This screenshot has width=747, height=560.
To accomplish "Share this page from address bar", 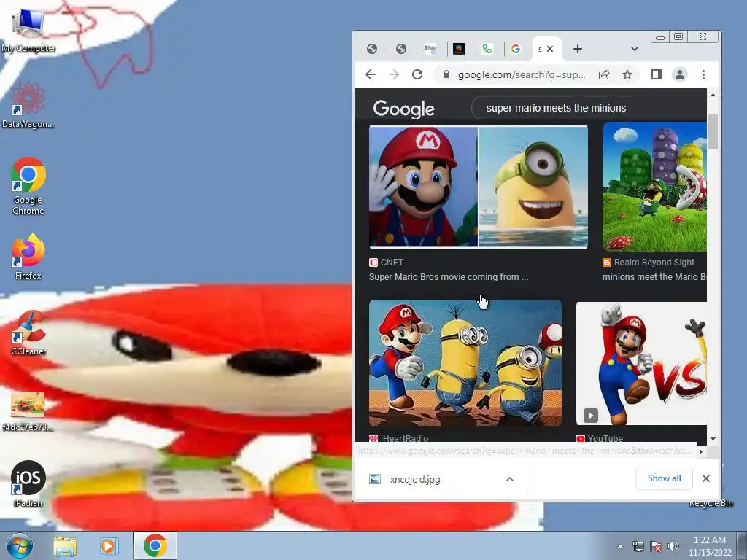I will 604,74.
